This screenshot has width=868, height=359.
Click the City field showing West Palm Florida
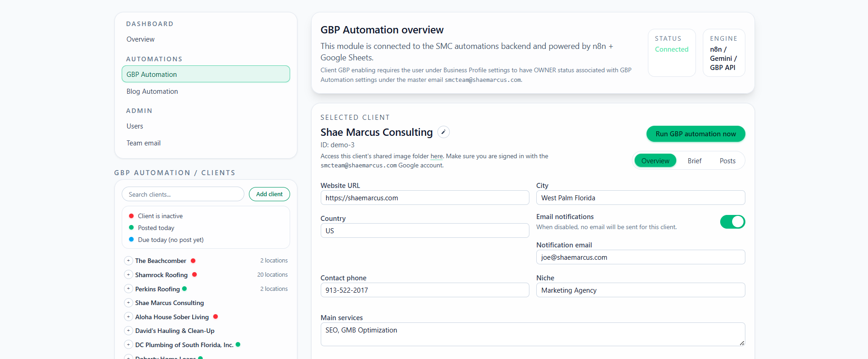point(641,198)
